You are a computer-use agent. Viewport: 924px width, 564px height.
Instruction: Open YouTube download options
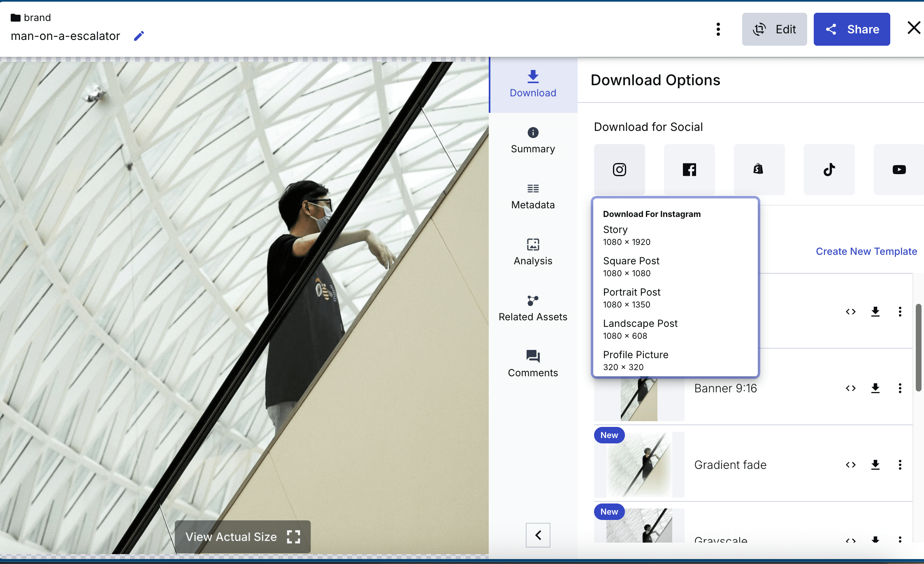click(x=899, y=169)
